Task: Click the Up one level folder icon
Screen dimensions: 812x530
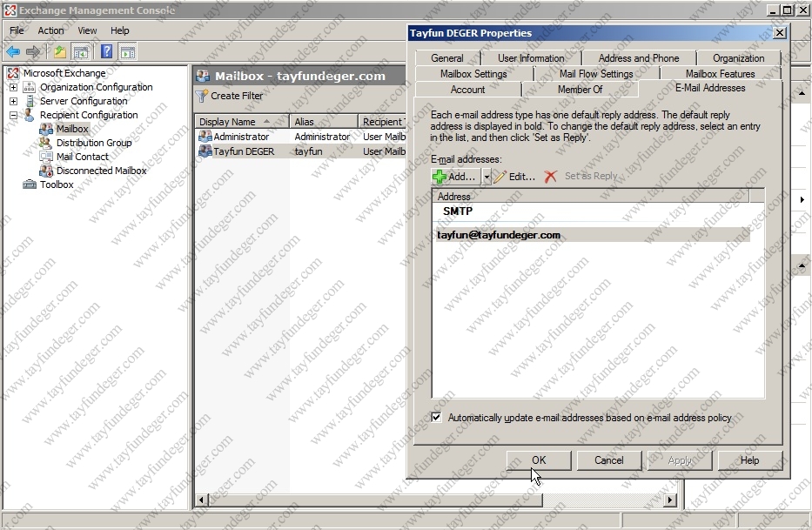Action: pos(60,52)
